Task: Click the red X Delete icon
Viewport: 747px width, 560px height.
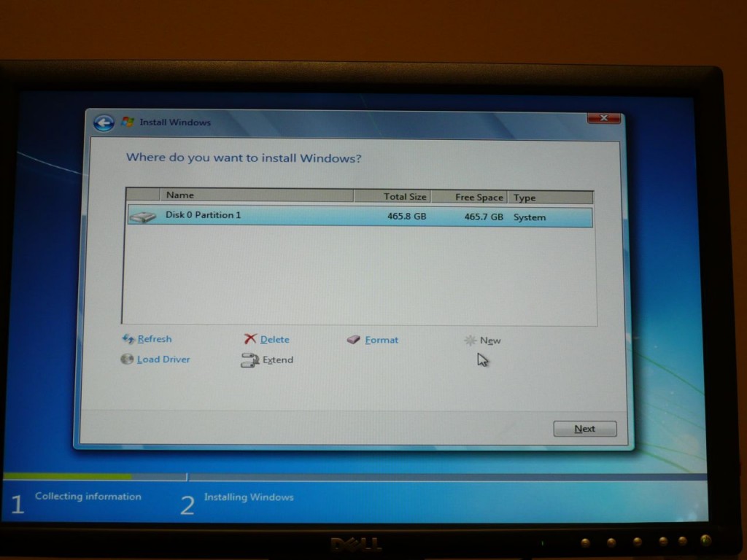Action: [250, 338]
